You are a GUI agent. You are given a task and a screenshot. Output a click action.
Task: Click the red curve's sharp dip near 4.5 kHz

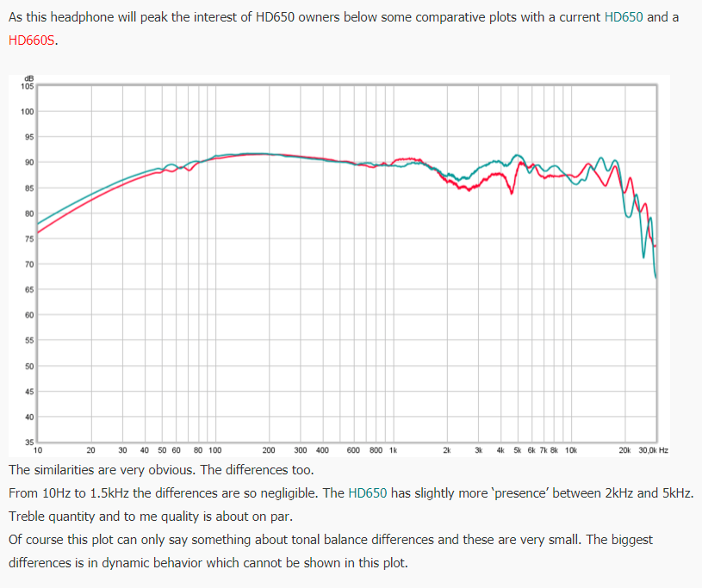coord(512,193)
